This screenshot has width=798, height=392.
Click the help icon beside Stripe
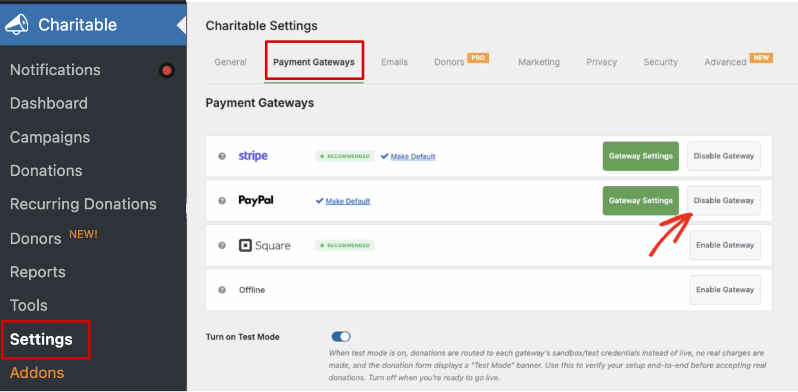tap(222, 156)
